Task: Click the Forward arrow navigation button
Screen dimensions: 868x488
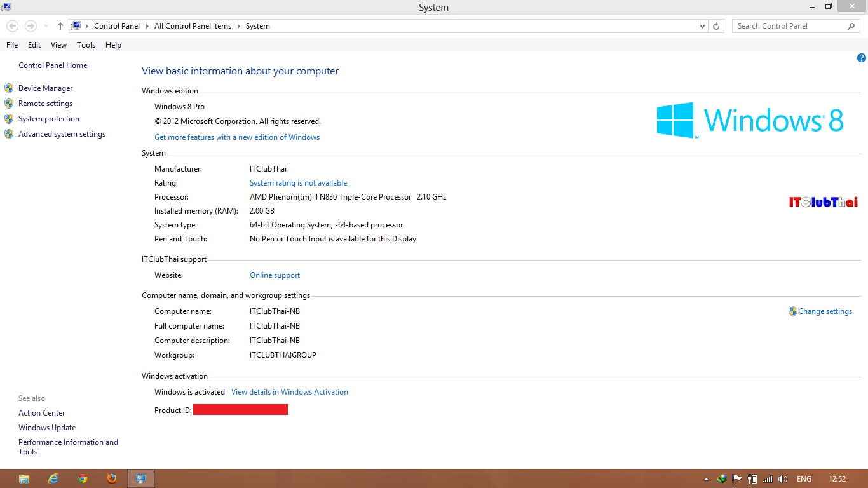Action: (x=31, y=26)
